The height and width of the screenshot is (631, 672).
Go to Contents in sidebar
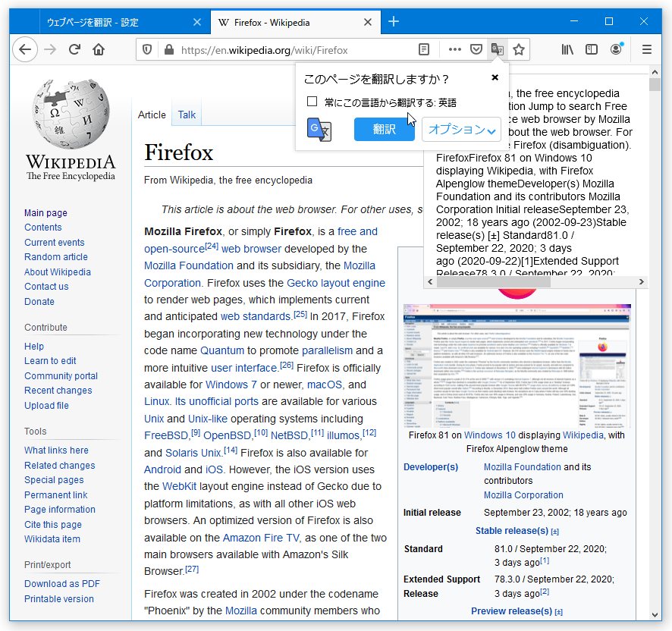(x=43, y=228)
